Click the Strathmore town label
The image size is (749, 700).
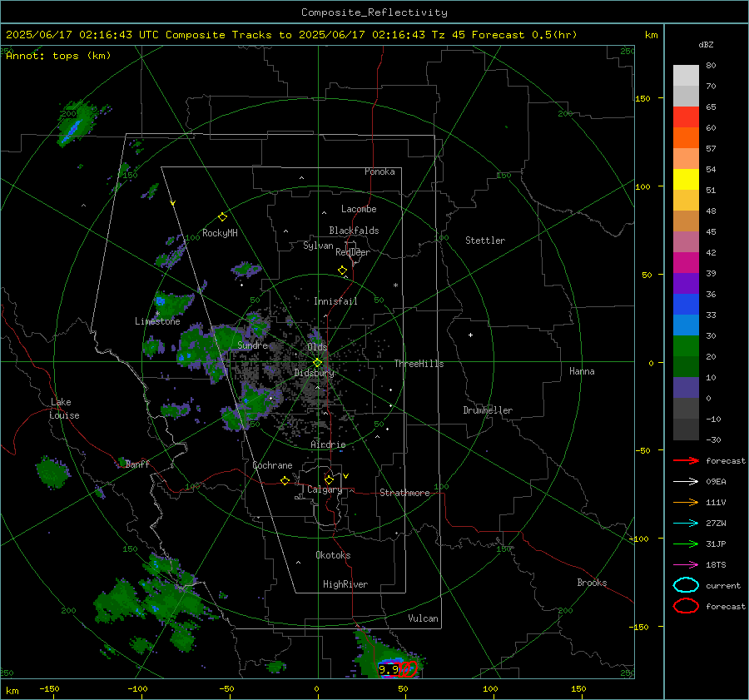point(404,493)
